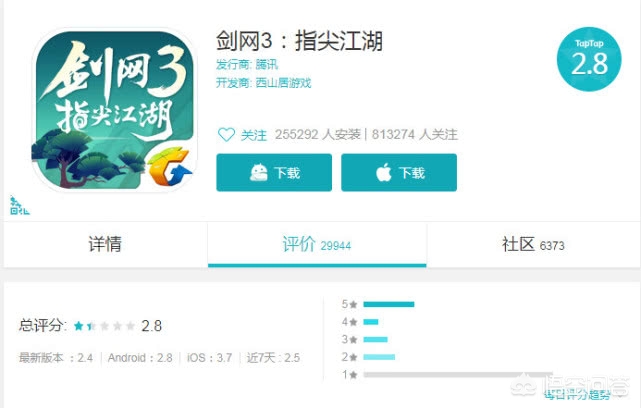
Task: Switch to the 社区 6373 tab
Action: 533,244
